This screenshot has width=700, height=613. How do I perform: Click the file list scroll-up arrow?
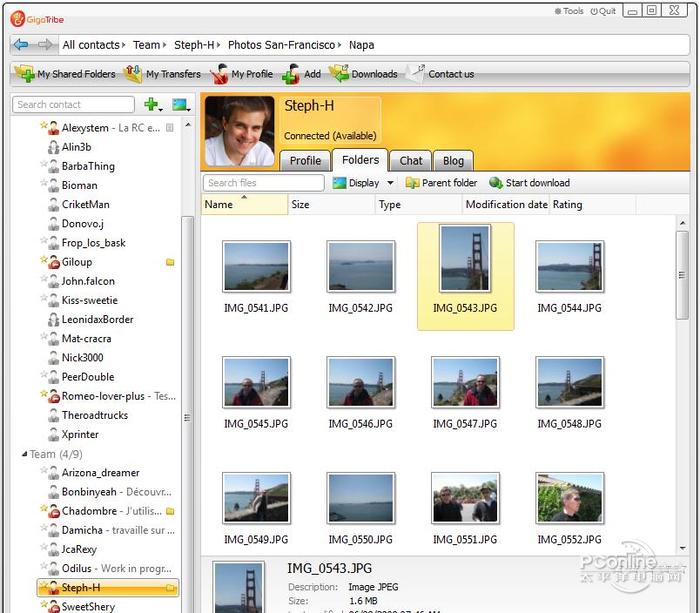point(682,222)
